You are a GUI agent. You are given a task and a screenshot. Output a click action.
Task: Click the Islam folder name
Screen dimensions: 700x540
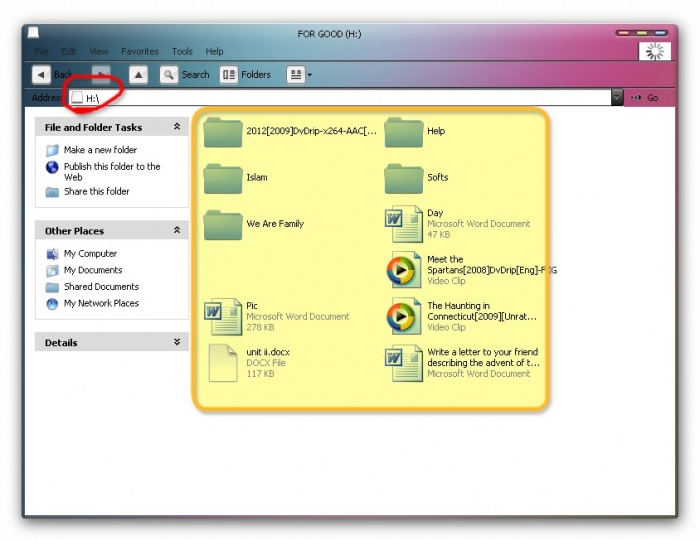[x=257, y=177]
